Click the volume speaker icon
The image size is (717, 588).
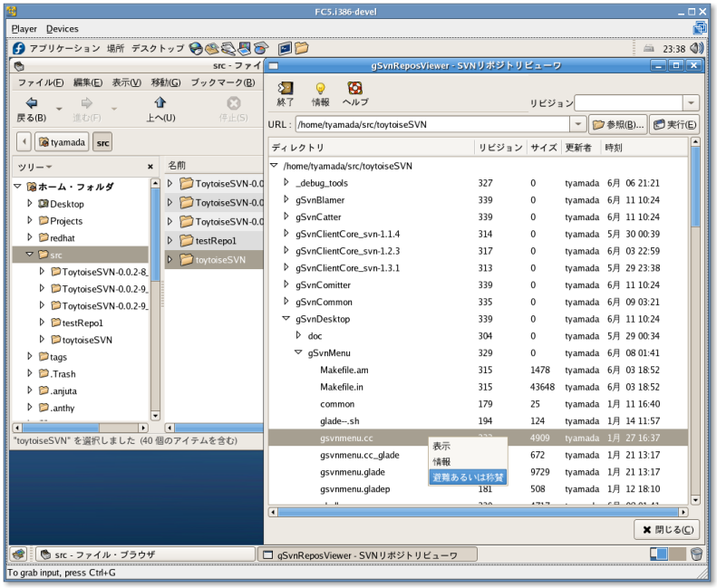coord(696,48)
